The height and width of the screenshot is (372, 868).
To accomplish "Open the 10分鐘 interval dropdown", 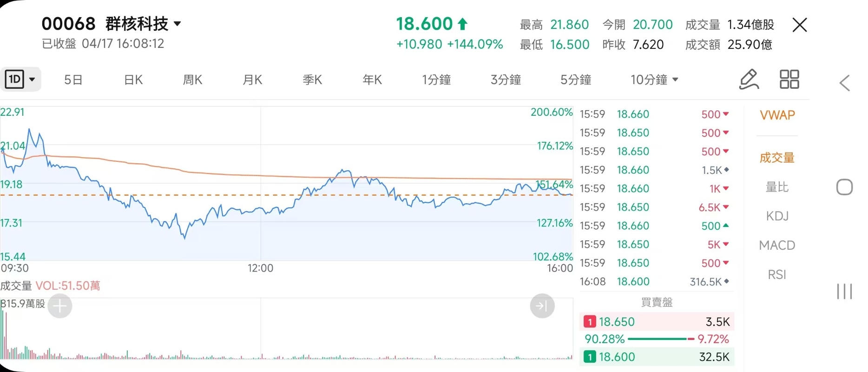I will coord(654,80).
